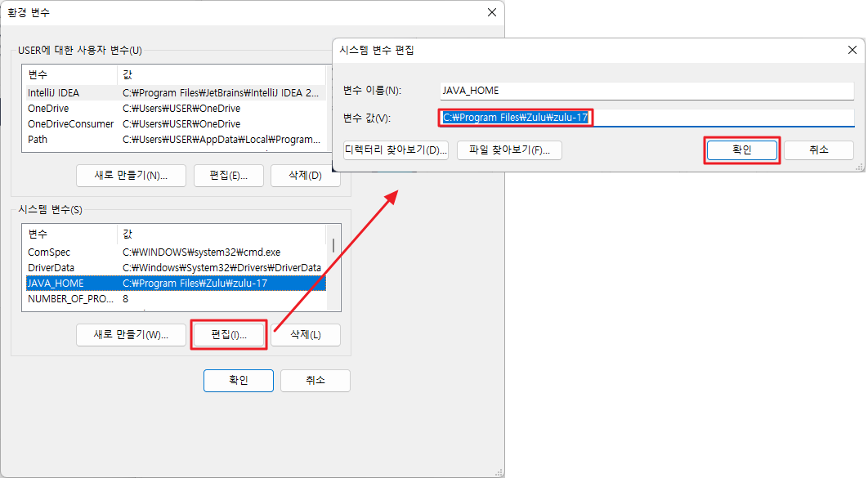Select the NUMBER_OF_PRO... system variable row
Viewport: 868px width, 478px height.
pos(175,299)
